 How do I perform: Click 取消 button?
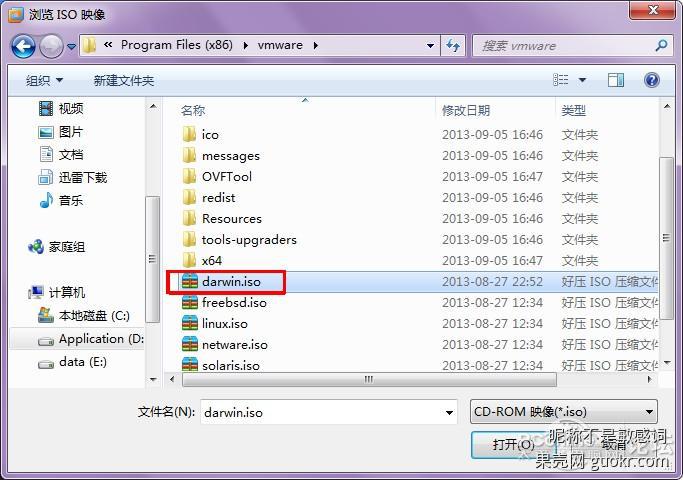point(614,444)
